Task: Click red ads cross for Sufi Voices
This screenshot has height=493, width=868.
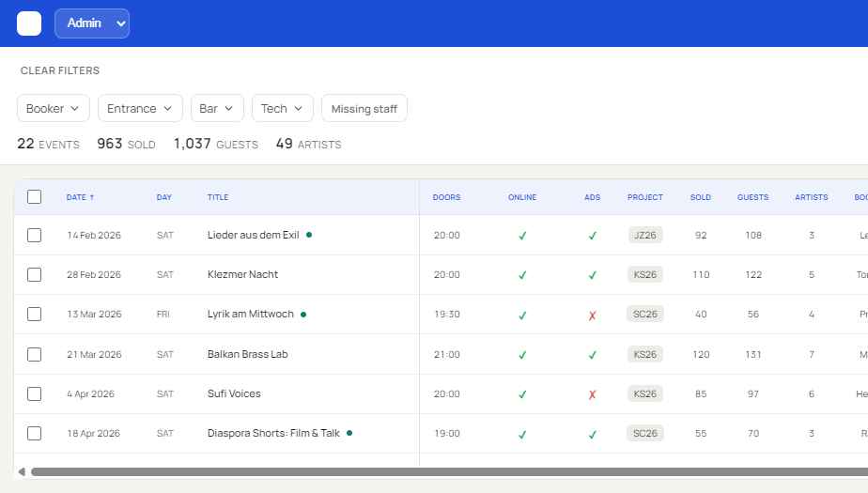Action: [x=593, y=394]
